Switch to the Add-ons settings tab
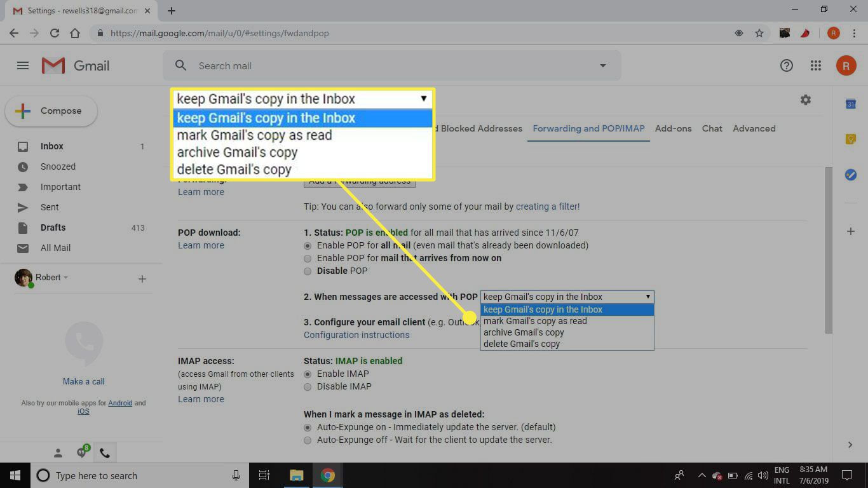This screenshot has height=488, width=868. 673,128
